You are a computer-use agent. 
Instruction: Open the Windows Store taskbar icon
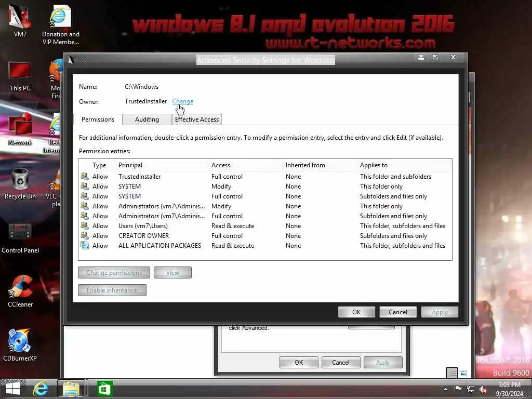(x=104, y=389)
